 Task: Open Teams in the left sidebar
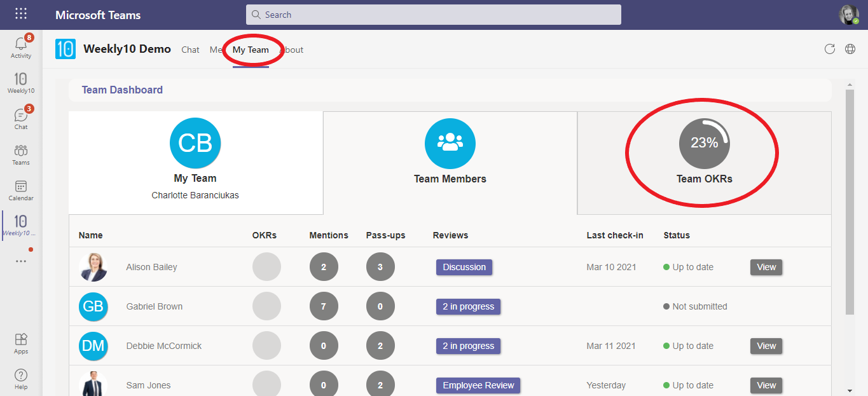21,154
